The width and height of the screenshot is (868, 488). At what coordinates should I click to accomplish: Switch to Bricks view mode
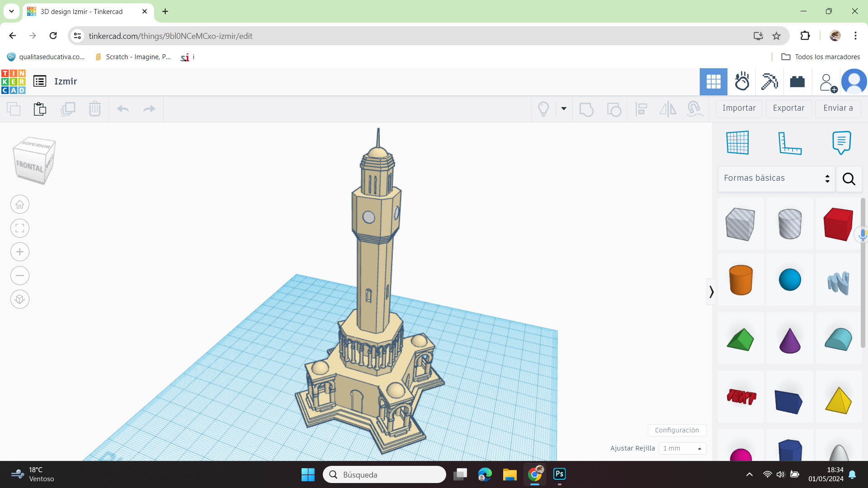(x=797, y=82)
